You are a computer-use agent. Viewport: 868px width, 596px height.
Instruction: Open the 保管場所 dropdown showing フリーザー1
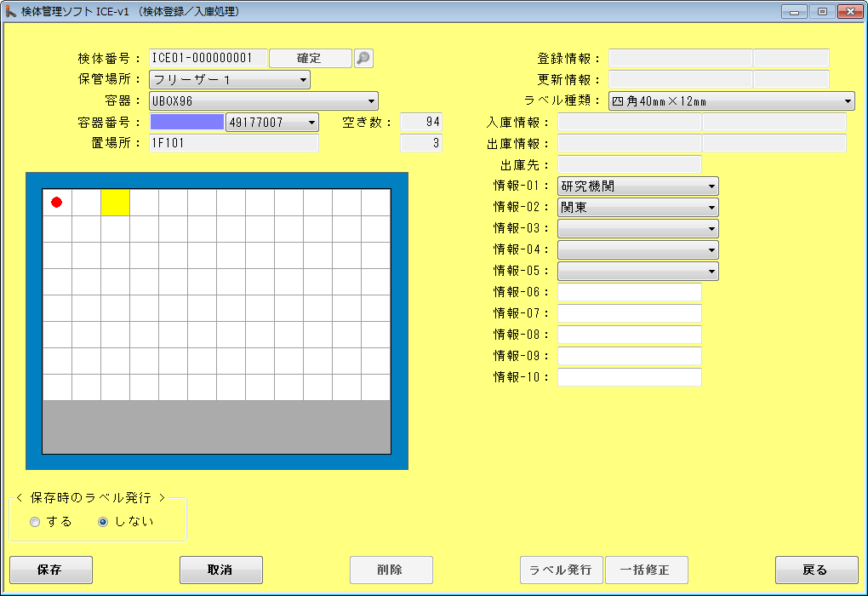229,80
